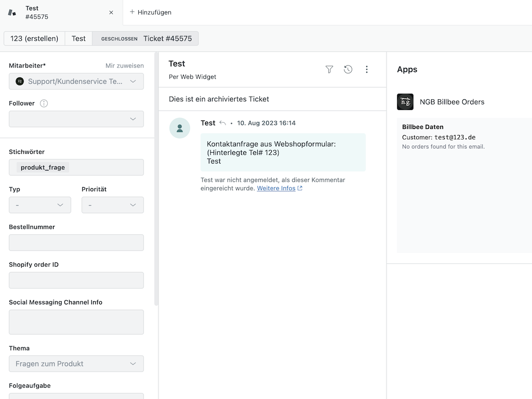Open the Thema dropdown showing Fragen zum Produkt
The width and height of the screenshot is (532, 399).
[76, 364]
